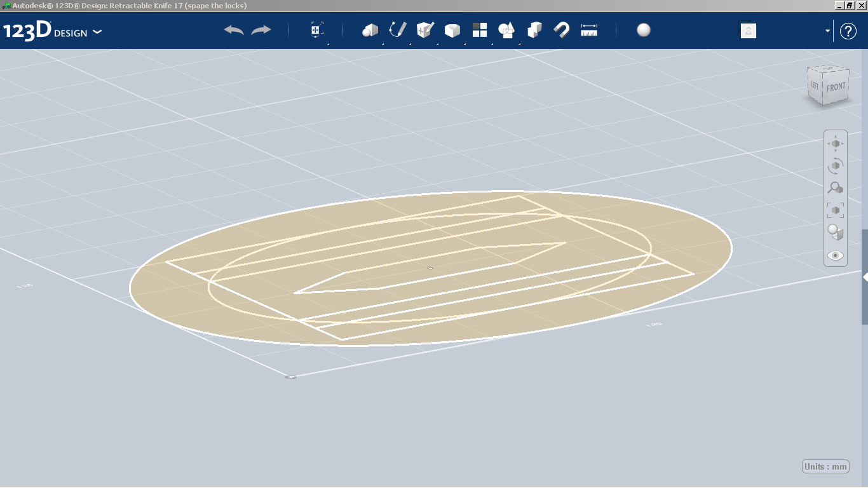Click the Units : mm button
Viewport: 868px width, 488px height.
(x=825, y=466)
